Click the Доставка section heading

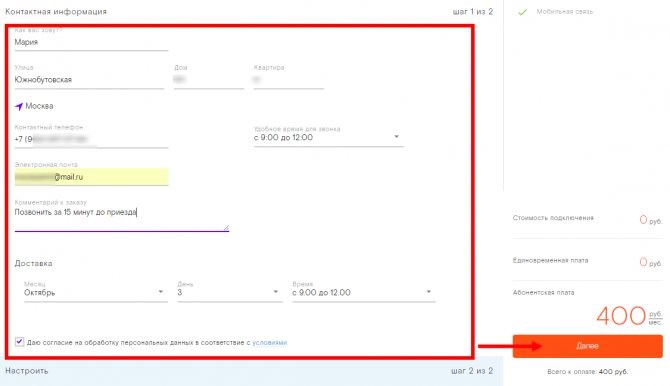(33, 263)
